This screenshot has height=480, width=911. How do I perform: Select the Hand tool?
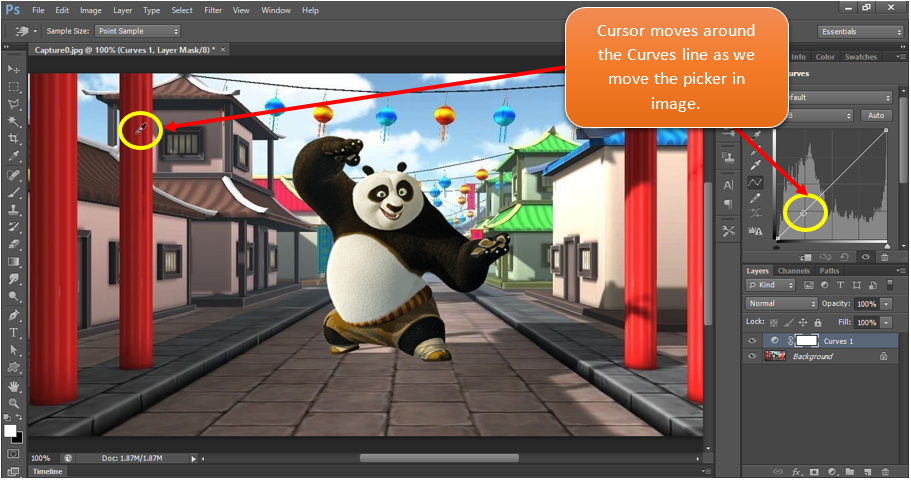coord(14,385)
